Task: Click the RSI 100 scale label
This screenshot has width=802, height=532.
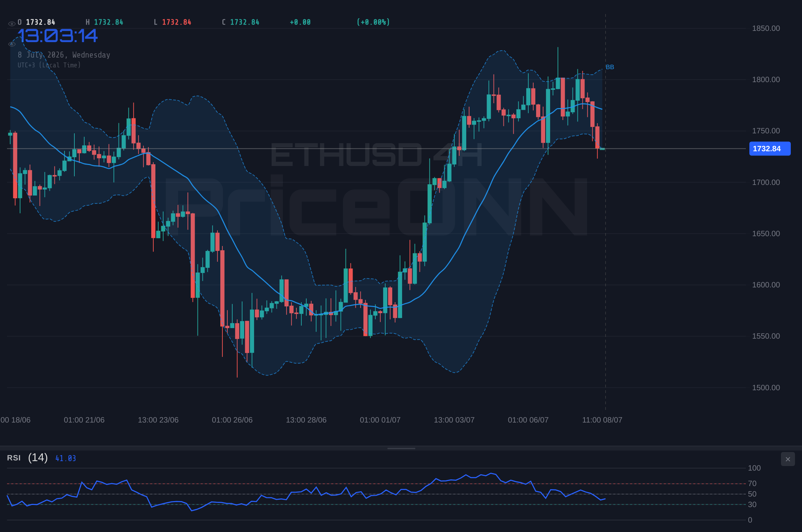Action: [754, 468]
